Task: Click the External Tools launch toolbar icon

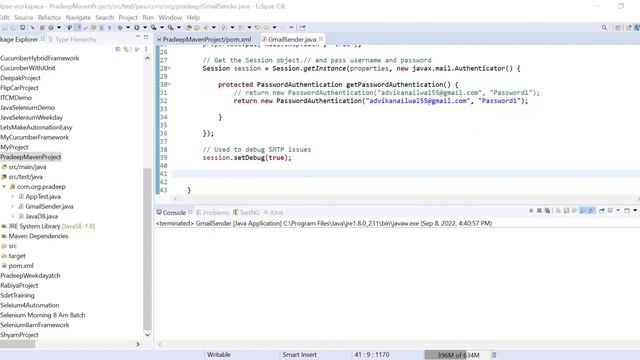Action: tap(171, 28)
